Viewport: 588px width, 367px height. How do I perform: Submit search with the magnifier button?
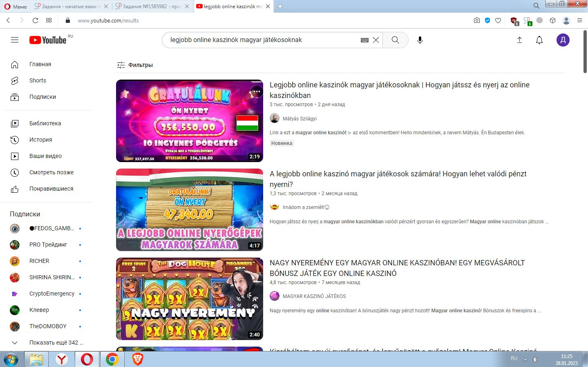396,40
